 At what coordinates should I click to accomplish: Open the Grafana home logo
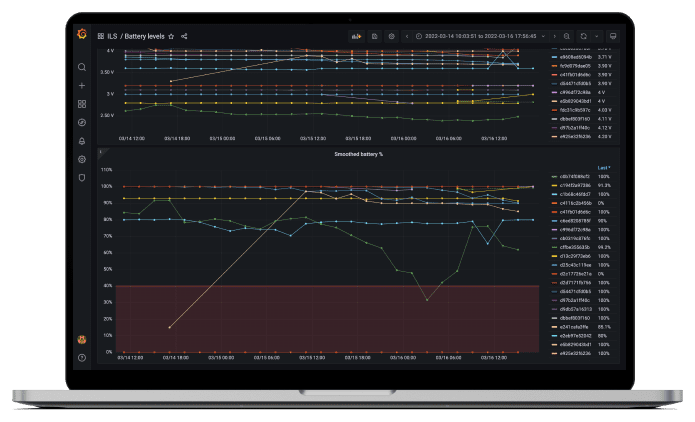(82, 34)
